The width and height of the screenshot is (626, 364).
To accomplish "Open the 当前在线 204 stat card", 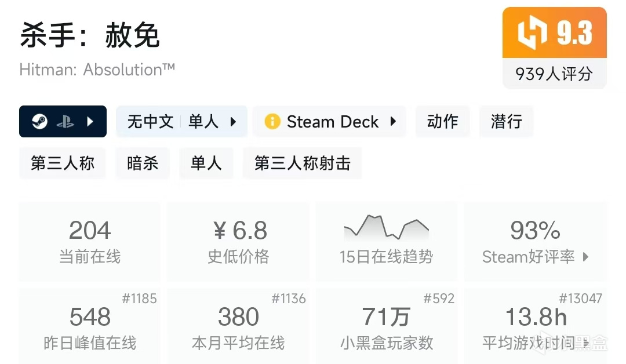I will 90,241.
